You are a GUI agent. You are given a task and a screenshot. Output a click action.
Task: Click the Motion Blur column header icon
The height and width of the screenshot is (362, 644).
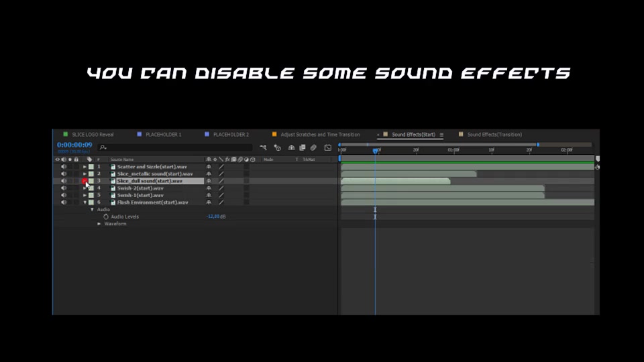click(x=240, y=160)
